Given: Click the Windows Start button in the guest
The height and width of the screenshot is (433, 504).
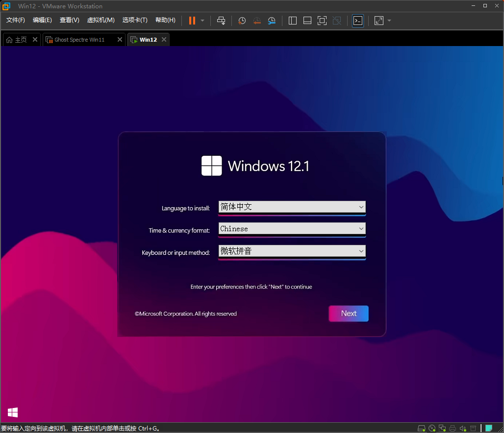Looking at the screenshot, I should (12, 412).
